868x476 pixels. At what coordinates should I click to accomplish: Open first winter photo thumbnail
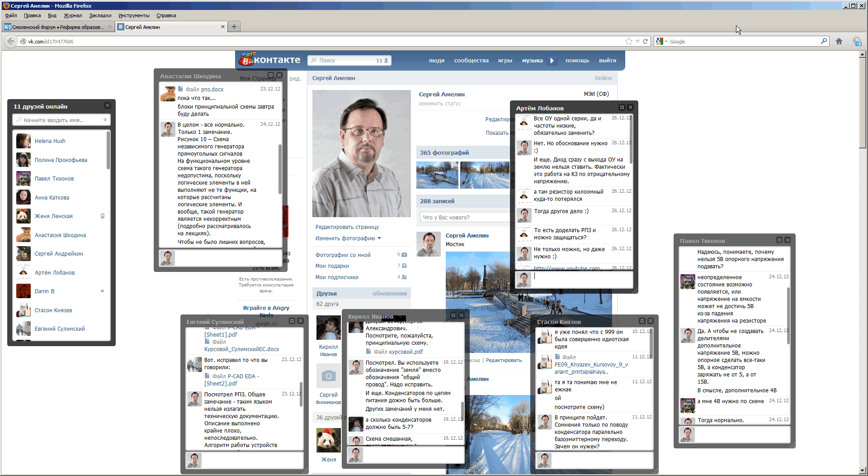click(437, 175)
